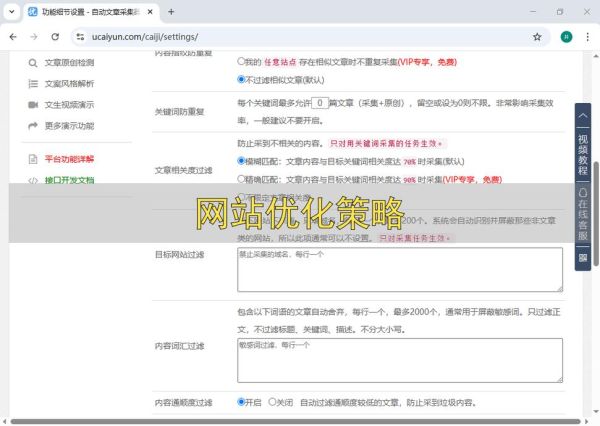600x426 pixels.
Task: Open 文章原创检测 in the sidebar
Action: (x=69, y=63)
